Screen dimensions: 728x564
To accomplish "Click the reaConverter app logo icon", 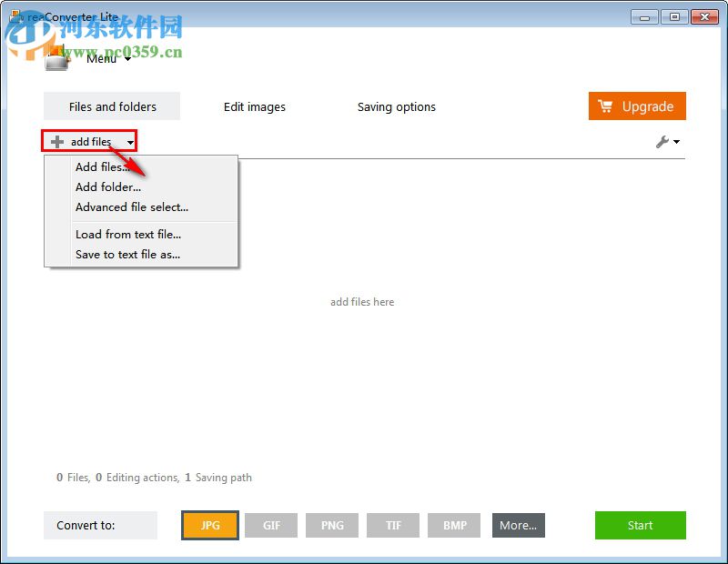I will pyautogui.click(x=57, y=59).
